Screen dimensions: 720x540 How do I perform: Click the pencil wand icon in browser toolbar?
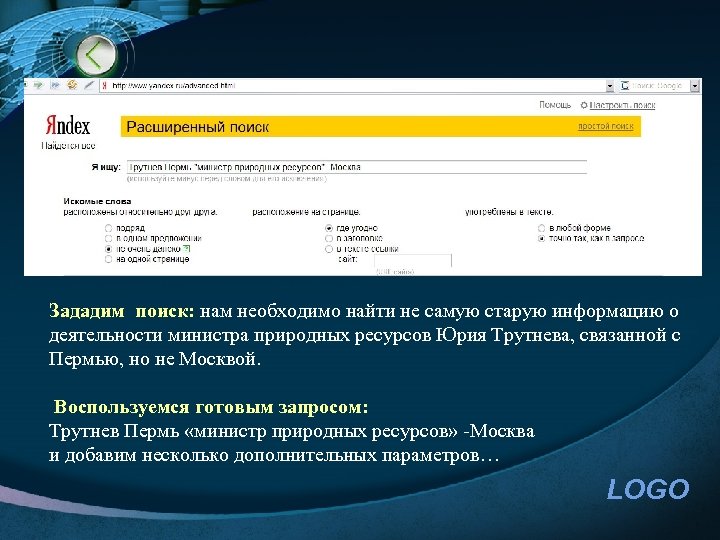[x=89, y=85]
